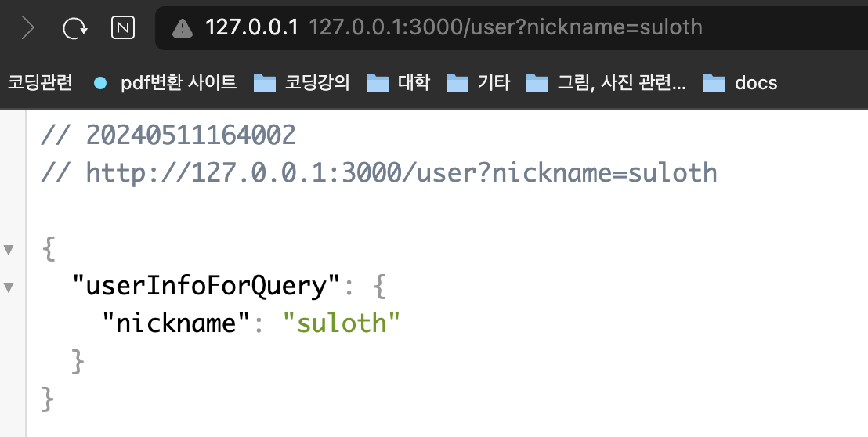Click the not-secure warning triangle icon
The height and width of the screenshot is (437, 868).
tap(182, 28)
